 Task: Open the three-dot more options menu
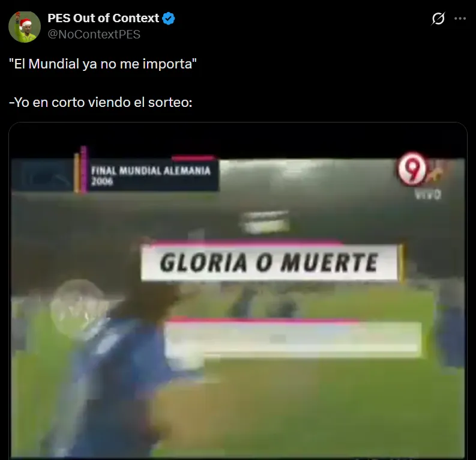coord(460,19)
